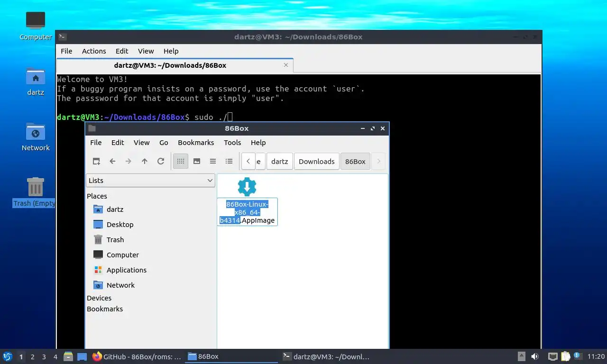Reload the 86Box folder view

pyautogui.click(x=161, y=161)
